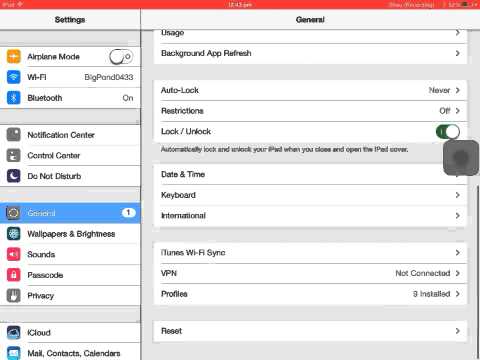Image resolution: width=480 pixels, height=360 pixels.
Task: Tap the Mail, Contacts, Calendars icon
Action: tap(14, 353)
